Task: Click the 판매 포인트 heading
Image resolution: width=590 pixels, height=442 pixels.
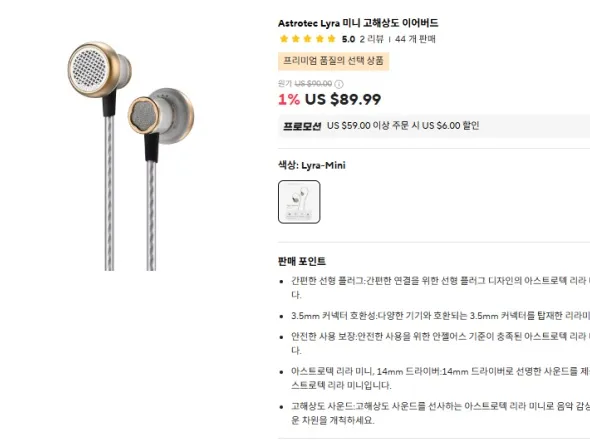Action: (302, 261)
